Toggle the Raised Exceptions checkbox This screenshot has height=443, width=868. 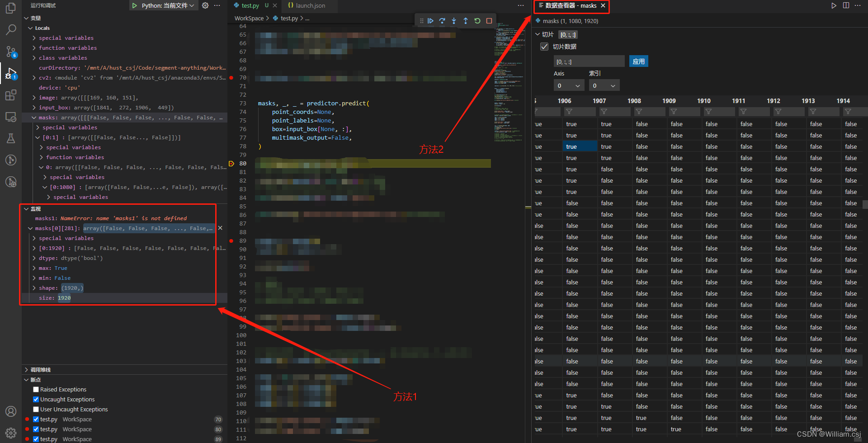(x=36, y=389)
